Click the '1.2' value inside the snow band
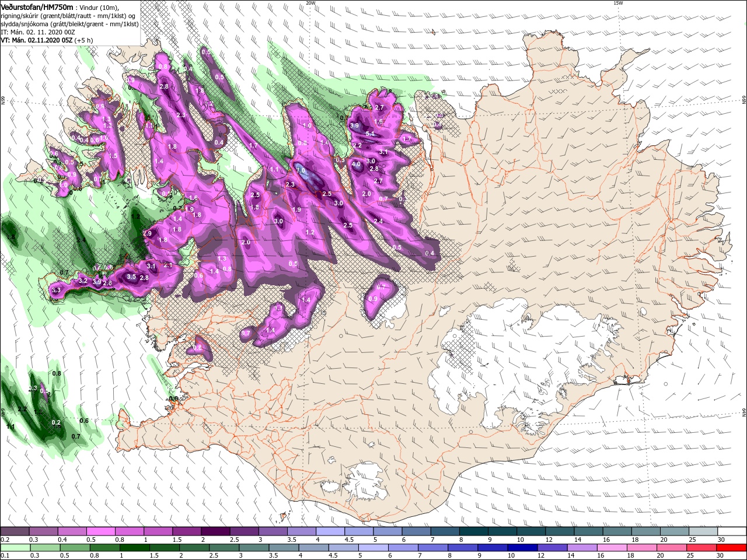 310,232
